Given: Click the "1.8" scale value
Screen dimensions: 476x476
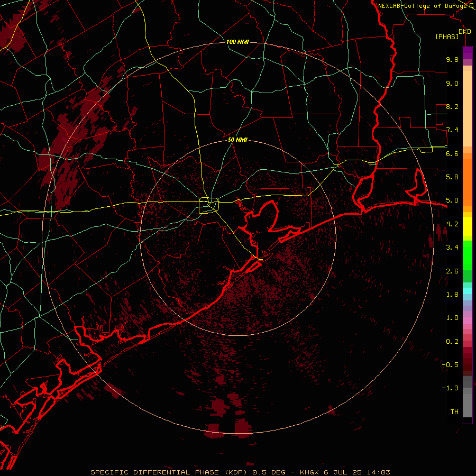Looking at the screenshot, I should [452, 294].
